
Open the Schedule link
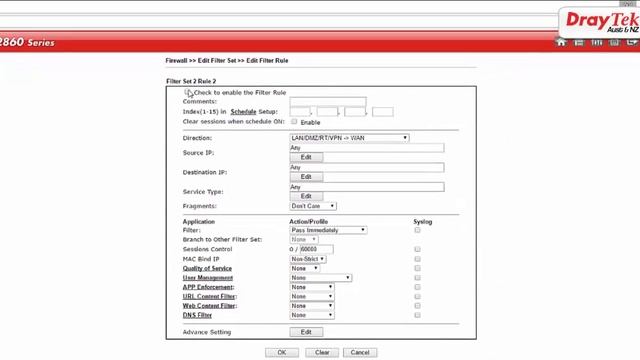coord(243,111)
